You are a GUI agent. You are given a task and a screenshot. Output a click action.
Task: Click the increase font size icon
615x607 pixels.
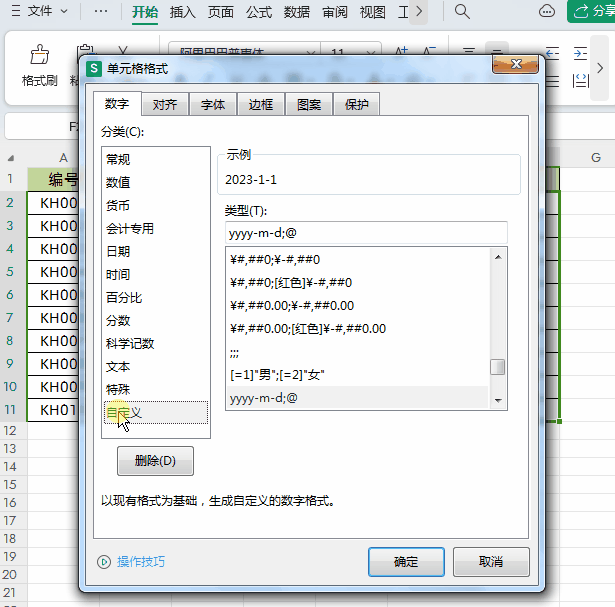pos(402,51)
